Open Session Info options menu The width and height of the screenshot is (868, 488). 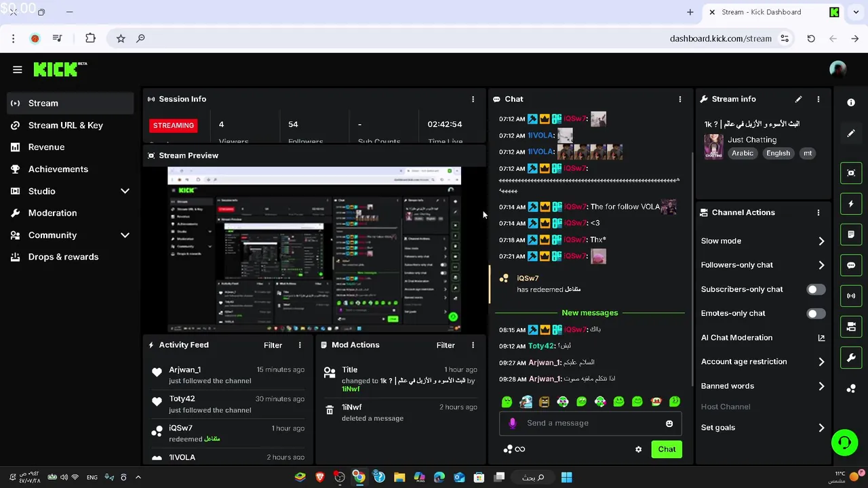(473, 99)
